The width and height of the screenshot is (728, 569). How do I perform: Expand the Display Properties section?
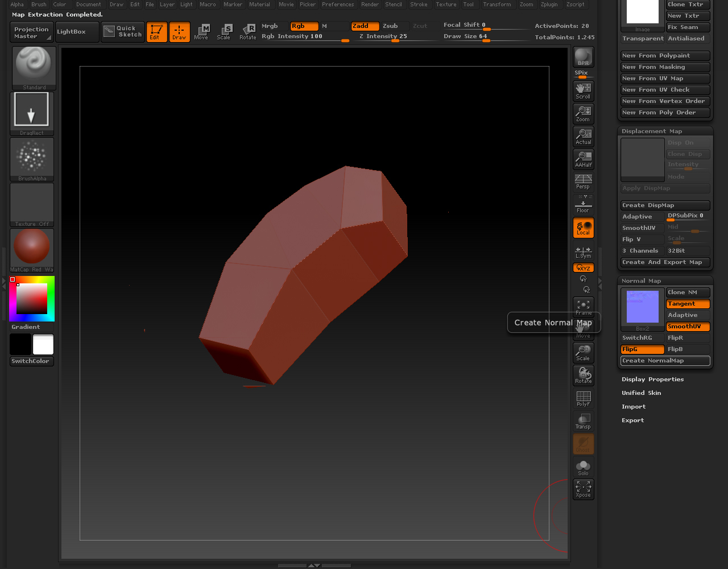click(652, 380)
